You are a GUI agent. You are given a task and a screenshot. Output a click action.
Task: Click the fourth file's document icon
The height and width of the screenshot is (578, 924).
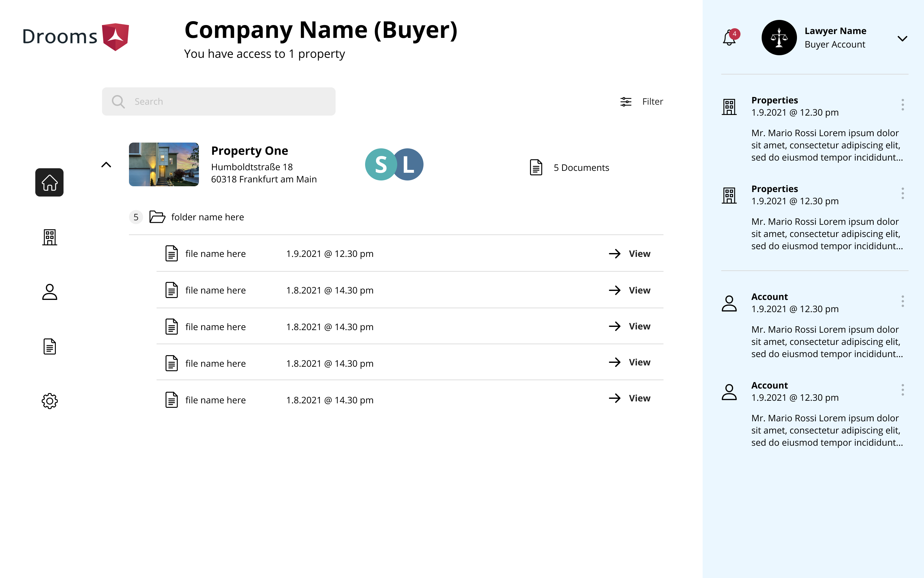click(x=171, y=363)
